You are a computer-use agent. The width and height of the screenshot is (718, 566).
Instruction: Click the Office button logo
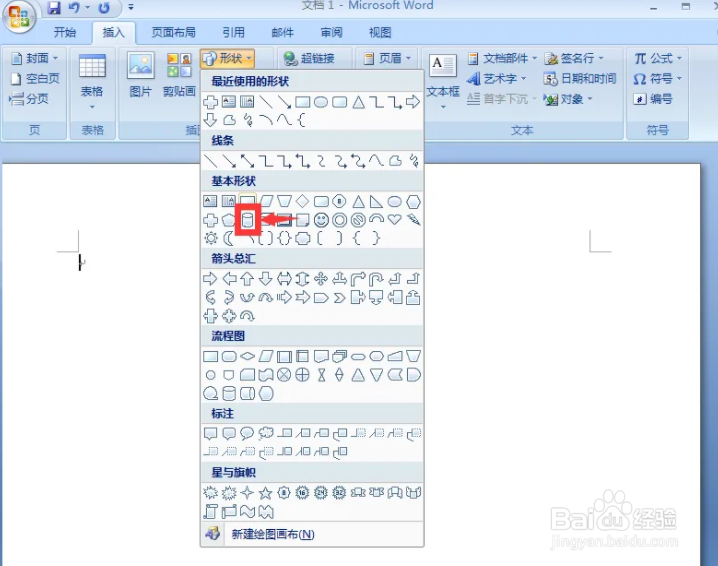point(18,17)
